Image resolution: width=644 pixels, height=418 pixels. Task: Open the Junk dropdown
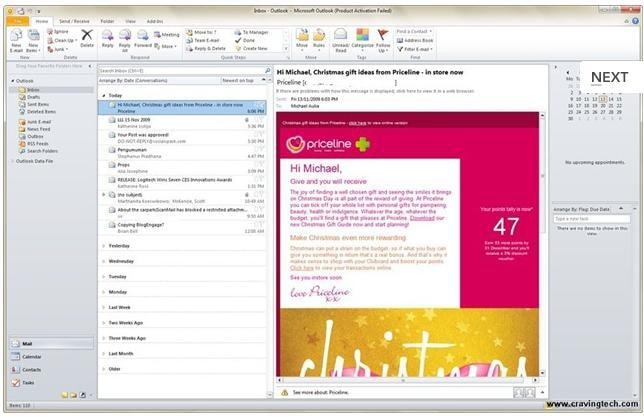58,49
